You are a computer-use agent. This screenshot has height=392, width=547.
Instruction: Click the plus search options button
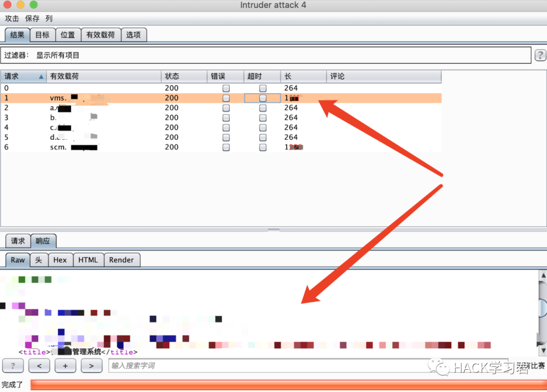tap(65, 366)
